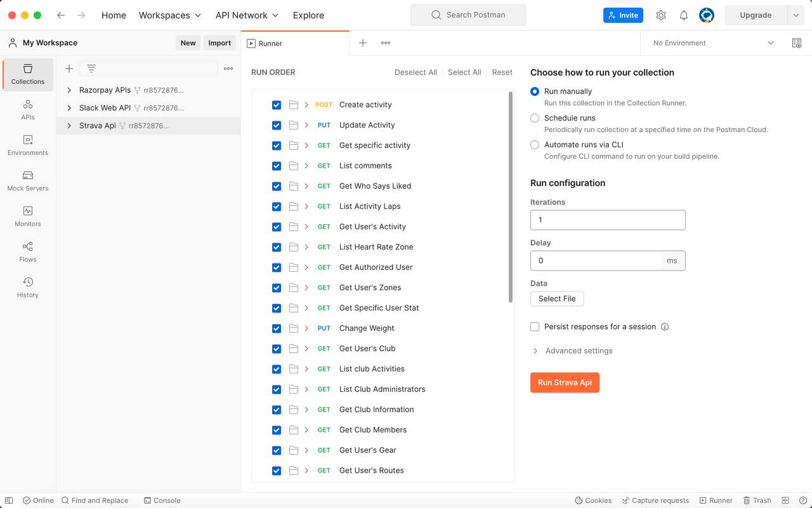Open the Mock Servers sidebar icon
The height and width of the screenshot is (508, 812).
pyautogui.click(x=28, y=180)
